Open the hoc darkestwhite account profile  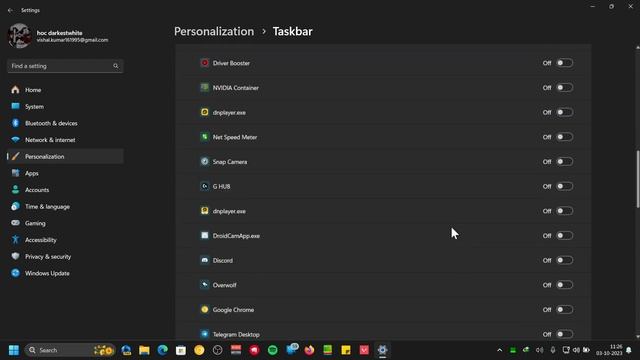(x=58, y=36)
